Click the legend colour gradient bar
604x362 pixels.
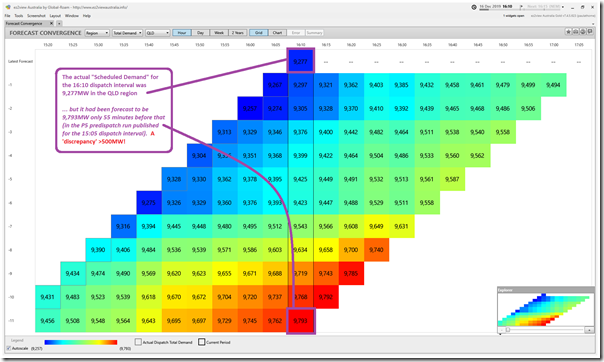coord(81,342)
